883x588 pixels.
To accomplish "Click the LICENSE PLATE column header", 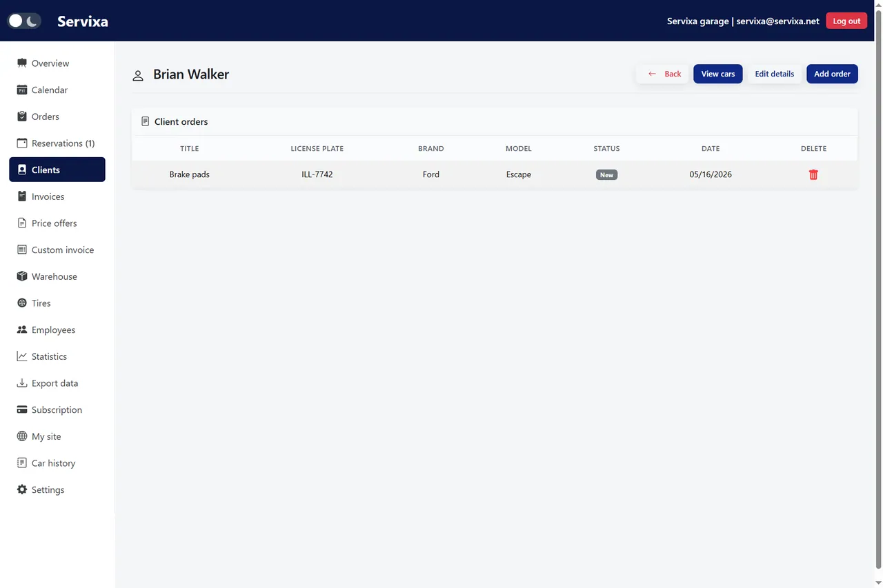I will click(x=317, y=148).
